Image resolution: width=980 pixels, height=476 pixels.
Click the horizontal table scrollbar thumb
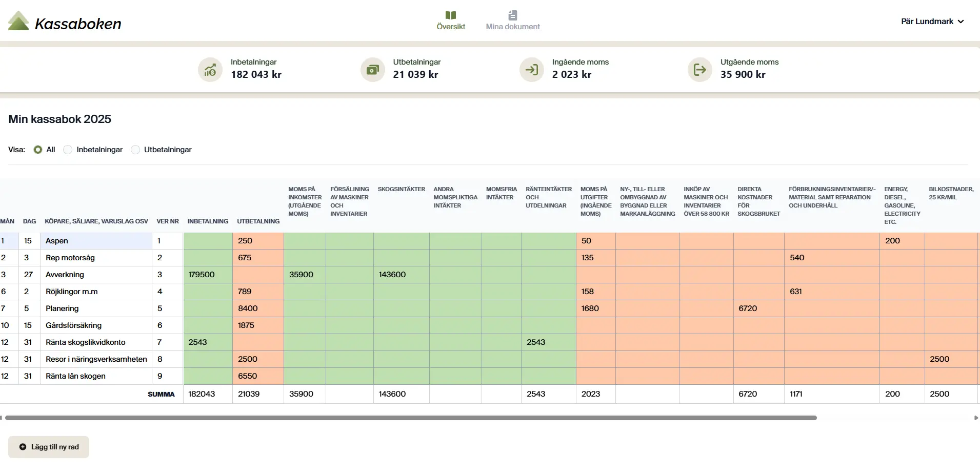coord(410,418)
